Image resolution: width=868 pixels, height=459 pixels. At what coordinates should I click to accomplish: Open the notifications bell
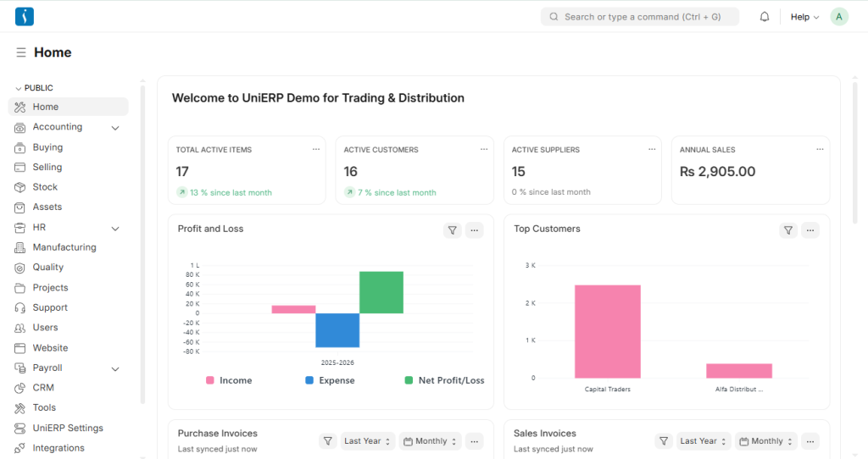765,17
